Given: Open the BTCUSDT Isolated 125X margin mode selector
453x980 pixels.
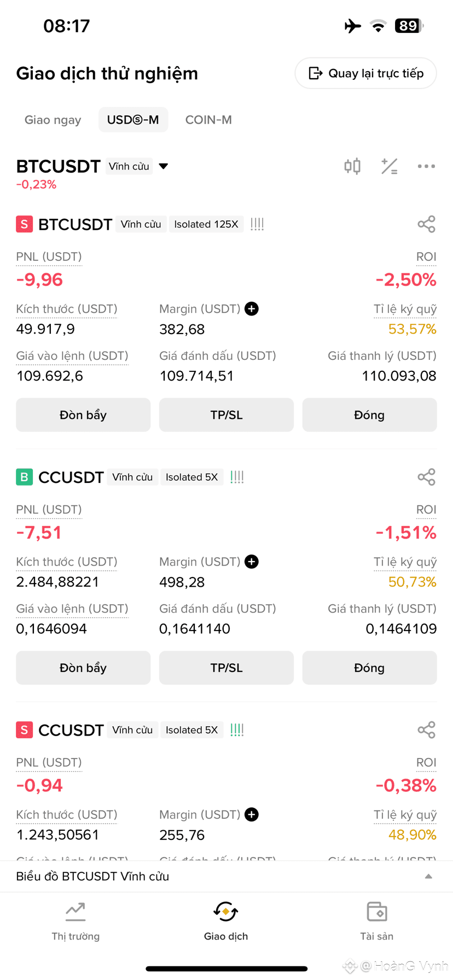Looking at the screenshot, I should click(206, 224).
